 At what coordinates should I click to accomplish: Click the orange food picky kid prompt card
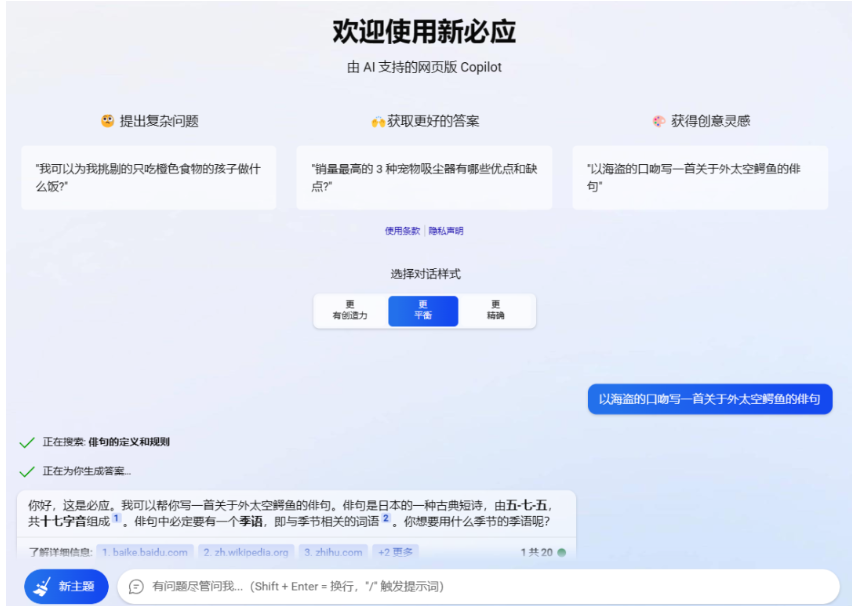148,177
